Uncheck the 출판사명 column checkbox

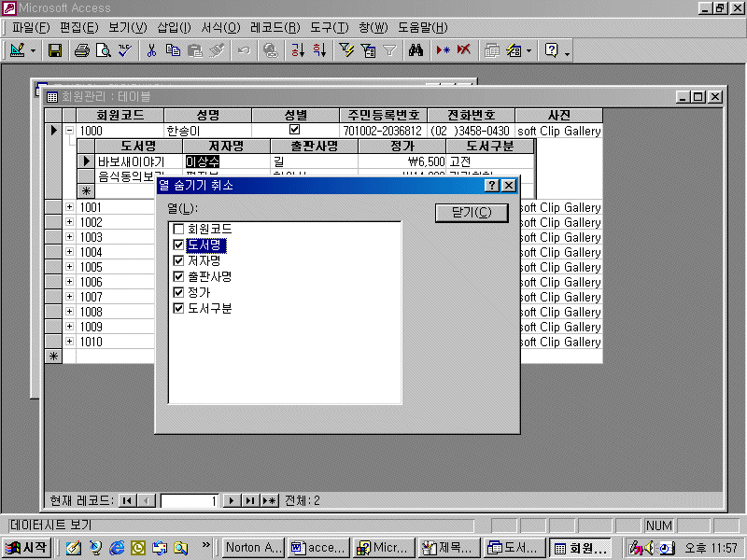point(178,276)
